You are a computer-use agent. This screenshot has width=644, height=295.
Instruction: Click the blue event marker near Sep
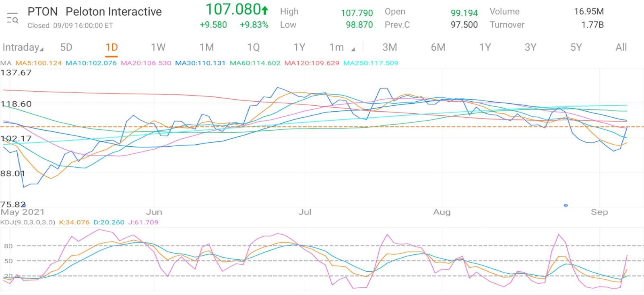[566, 205]
